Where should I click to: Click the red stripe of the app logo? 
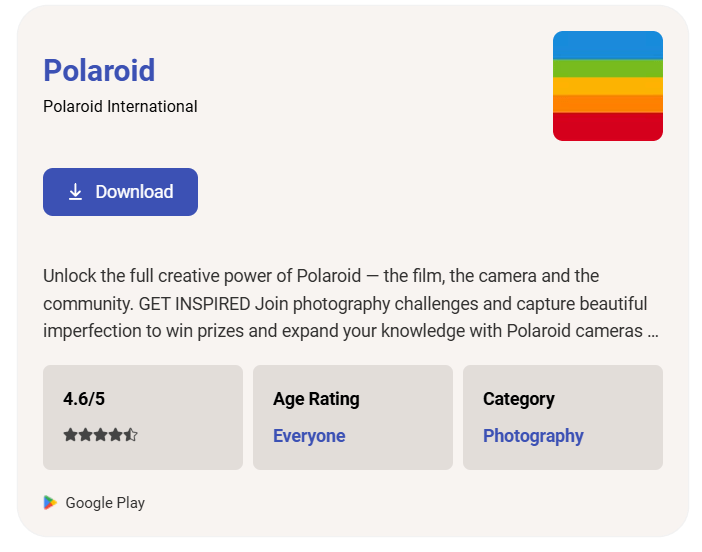(607, 127)
